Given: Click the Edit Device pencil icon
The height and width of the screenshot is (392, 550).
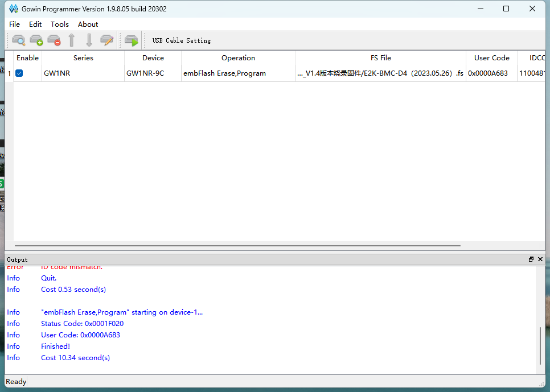Looking at the screenshot, I should click(x=106, y=40).
